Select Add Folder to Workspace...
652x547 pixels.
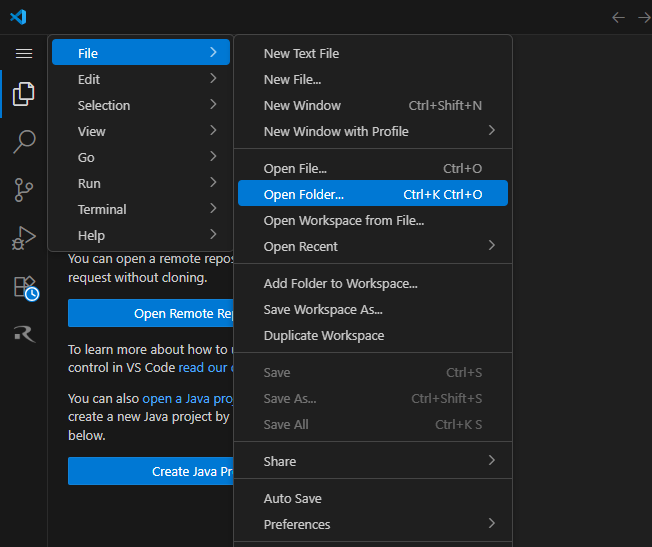coord(340,283)
